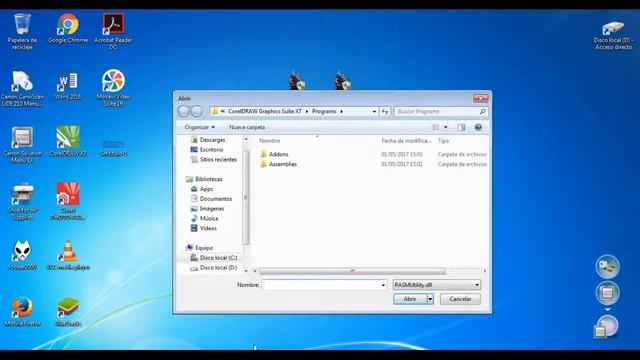The height and width of the screenshot is (360, 640).
Task: Select the Canon CanoScan LiDE 210 Menu icon
Action: click(x=22, y=88)
